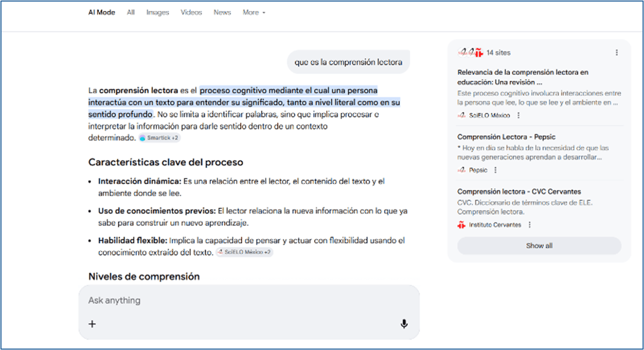Click the stacked site favicons by 14 sites
This screenshot has width=644, height=350.
point(470,53)
